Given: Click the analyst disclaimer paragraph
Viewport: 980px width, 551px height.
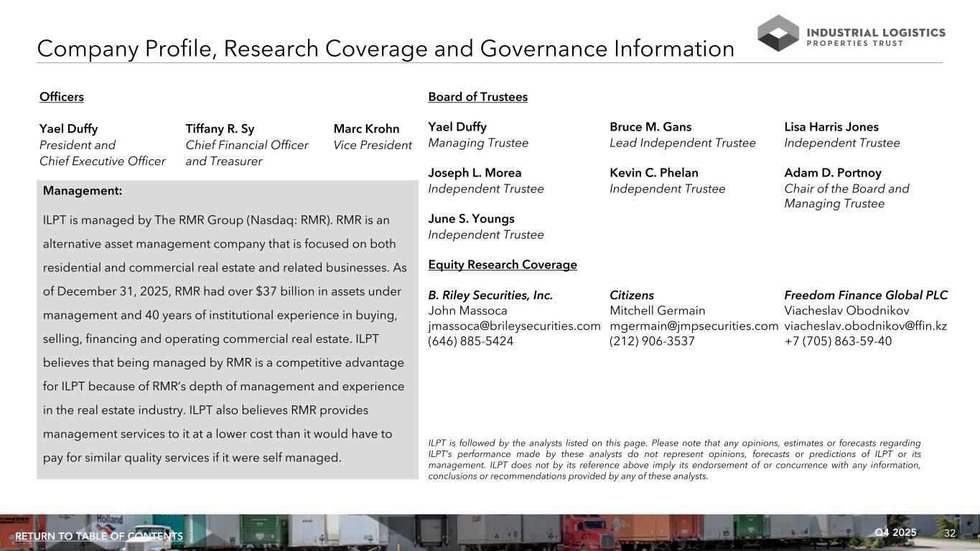Looking at the screenshot, I should [673, 460].
